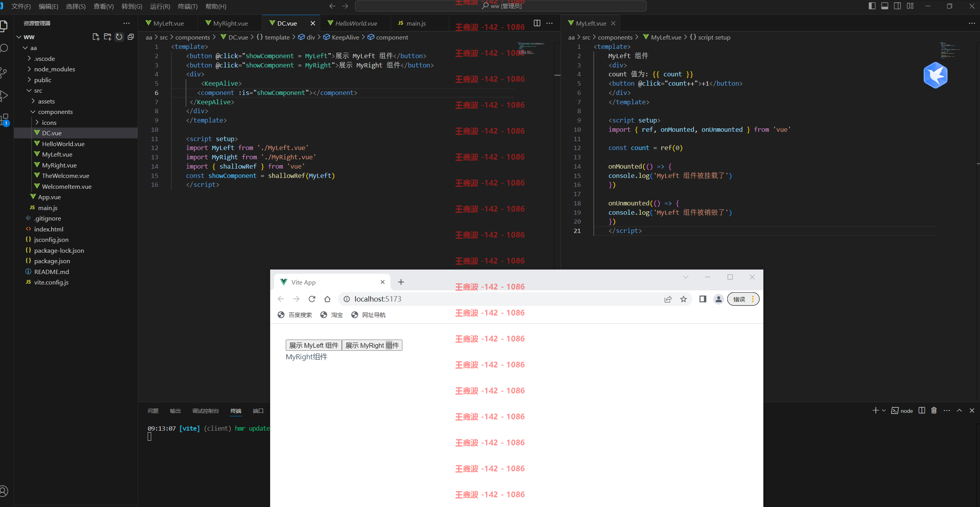
Task: Open the 终端(T) menu
Action: pyautogui.click(x=188, y=6)
